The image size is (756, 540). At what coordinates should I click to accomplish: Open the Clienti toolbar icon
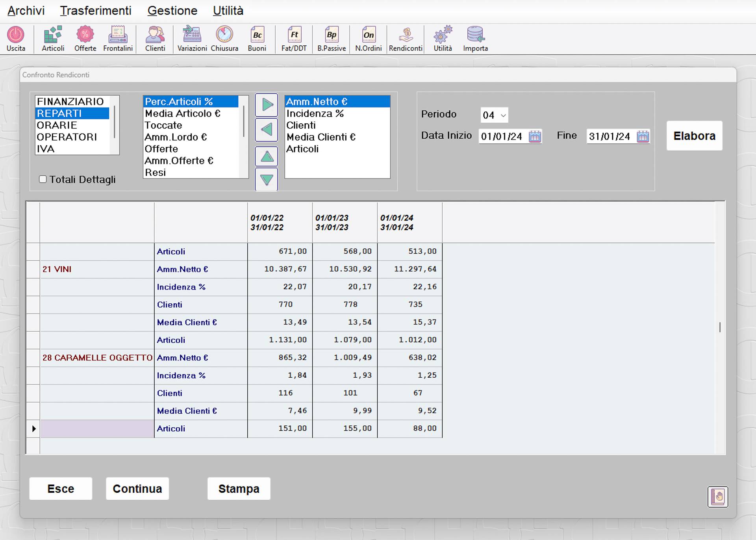[155, 35]
